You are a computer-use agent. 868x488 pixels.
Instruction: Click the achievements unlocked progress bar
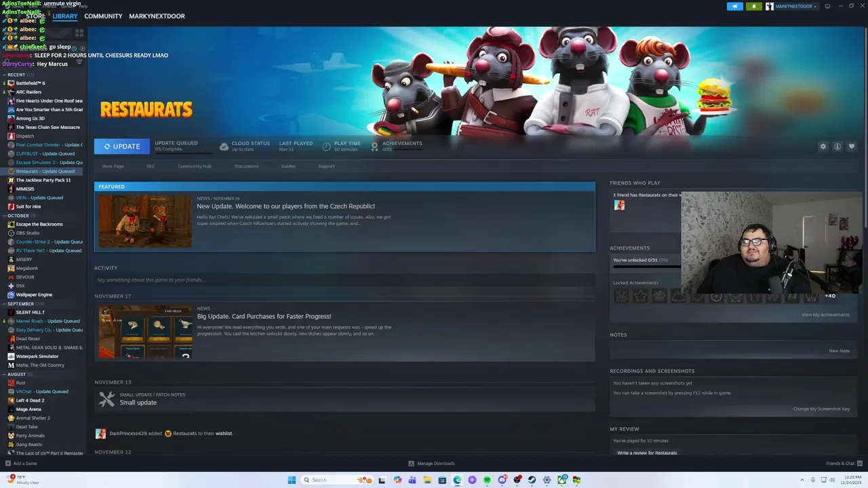pyautogui.click(x=647, y=267)
